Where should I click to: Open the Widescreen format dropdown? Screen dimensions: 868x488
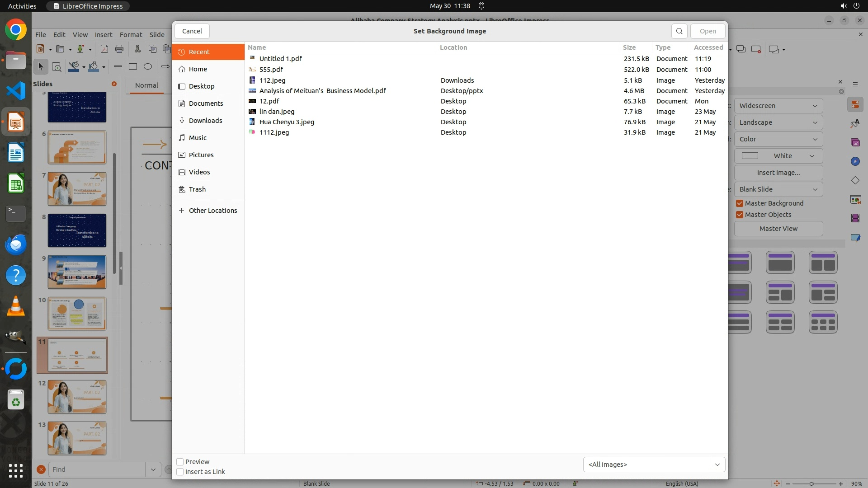pyautogui.click(x=778, y=106)
